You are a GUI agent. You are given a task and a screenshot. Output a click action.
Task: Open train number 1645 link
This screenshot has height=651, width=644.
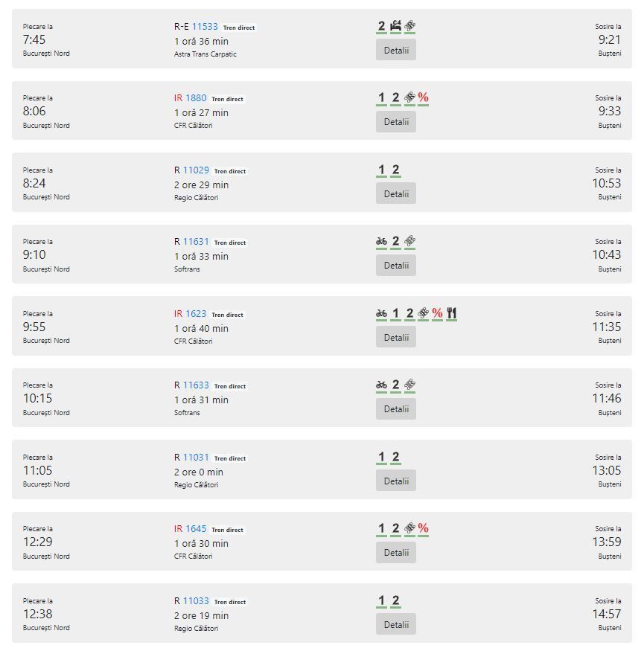point(196,529)
